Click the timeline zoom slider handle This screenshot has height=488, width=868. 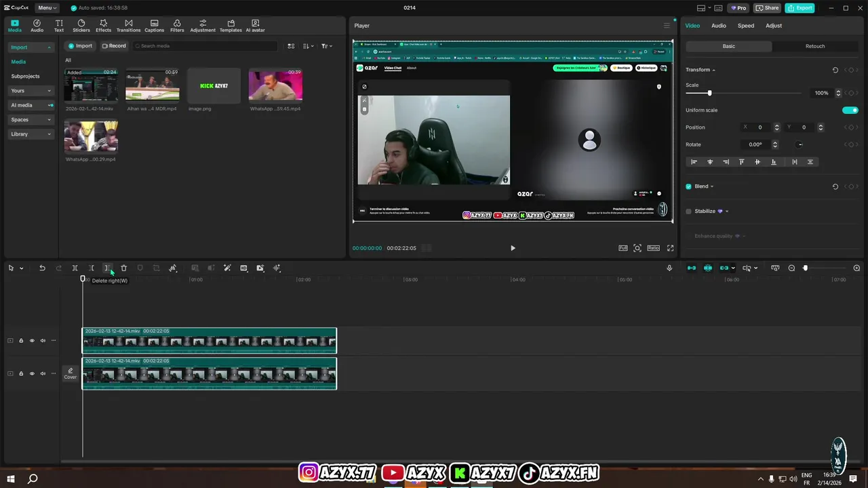pos(805,268)
